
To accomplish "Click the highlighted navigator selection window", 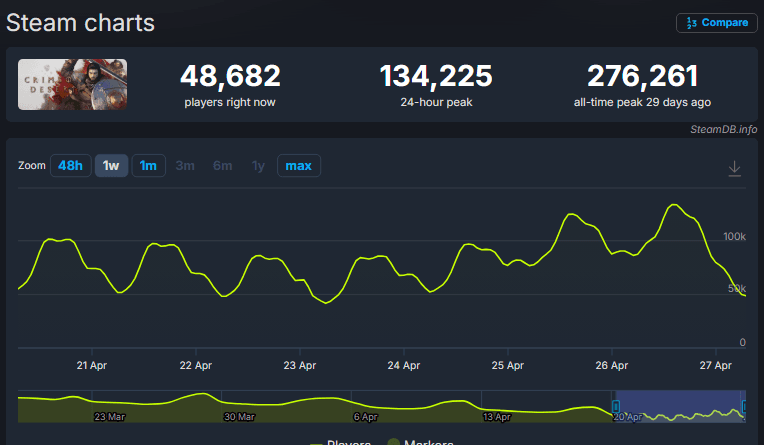I will coord(681,406).
